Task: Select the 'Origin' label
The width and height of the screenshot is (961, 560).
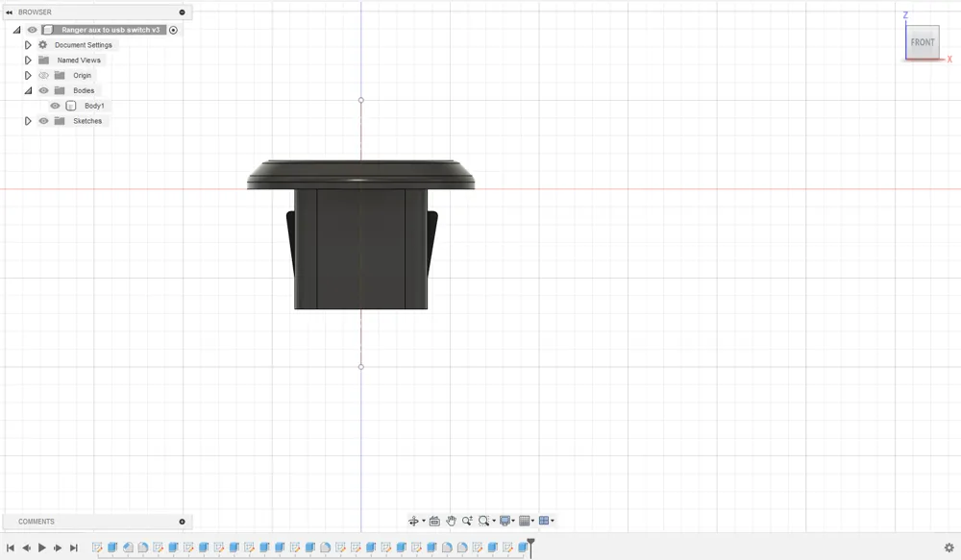Action: click(x=82, y=75)
